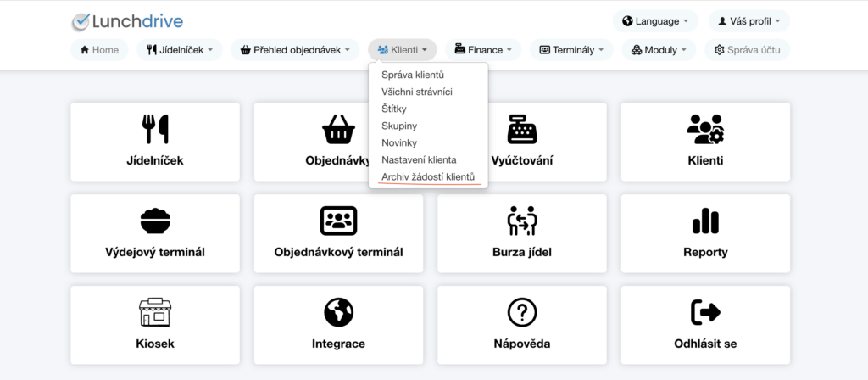
Task: Select Archiv žádostí klientů menu item
Action: (427, 176)
